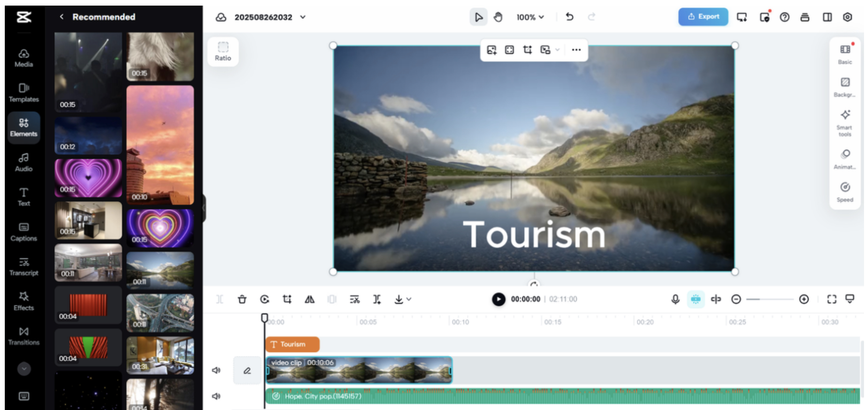Select the pink heart tunnel thumbnail
Viewport: 868px width, 410px height.
click(88, 178)
